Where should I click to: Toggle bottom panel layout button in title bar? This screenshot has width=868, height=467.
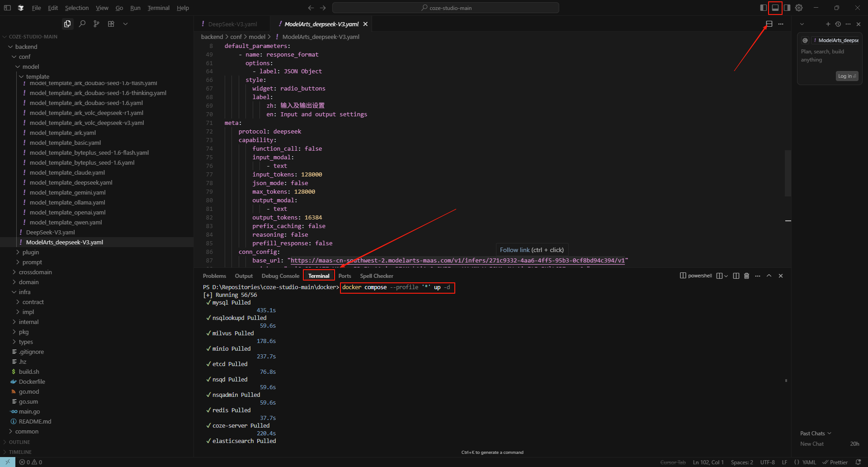pos(775,8)
